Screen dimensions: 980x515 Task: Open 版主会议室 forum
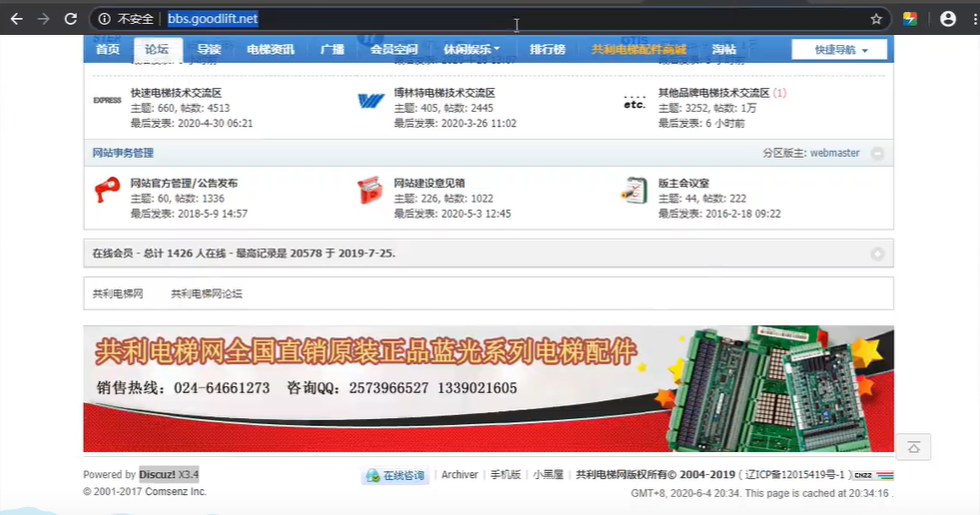coord(684,183)
